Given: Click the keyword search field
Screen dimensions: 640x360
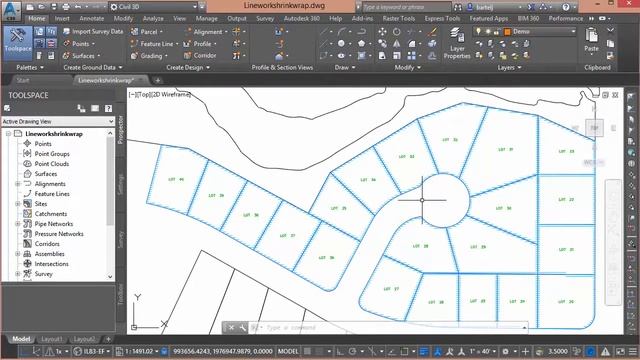Looking at the screenshot, I should point(407,7).
